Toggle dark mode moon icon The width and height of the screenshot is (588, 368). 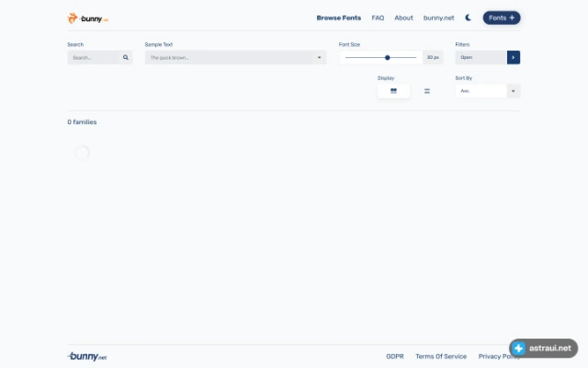click(x=468, y=17)
